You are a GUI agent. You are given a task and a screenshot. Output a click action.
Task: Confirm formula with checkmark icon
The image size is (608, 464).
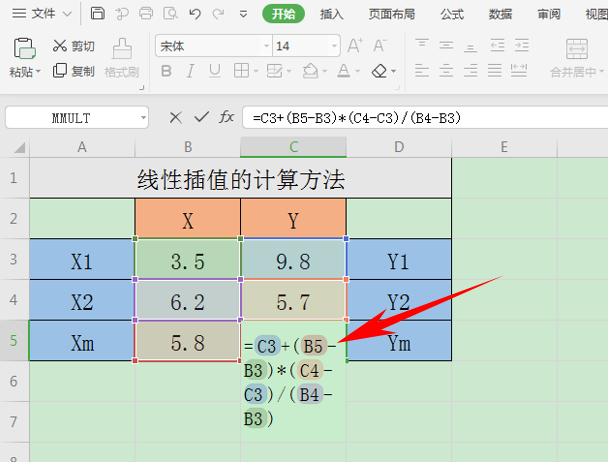[x=201, y=117]
